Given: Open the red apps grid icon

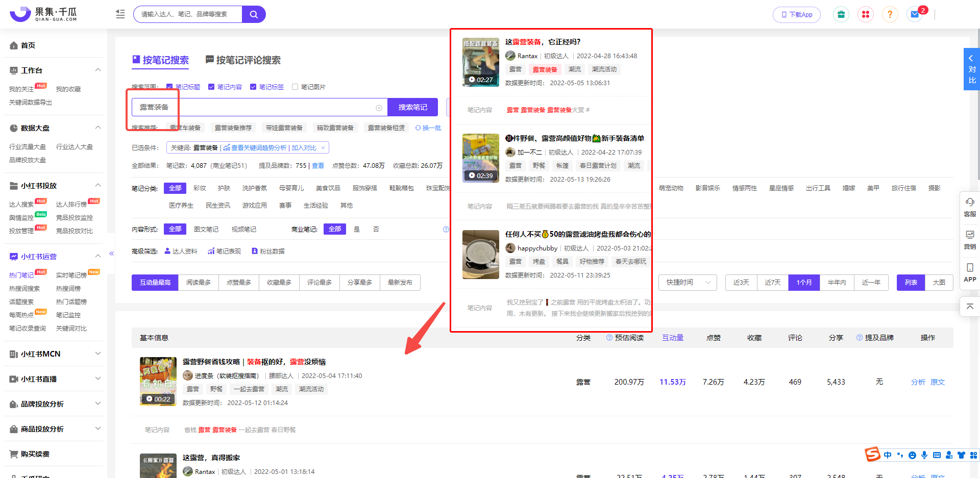Looking at the screenshot, I should [865, 14].
